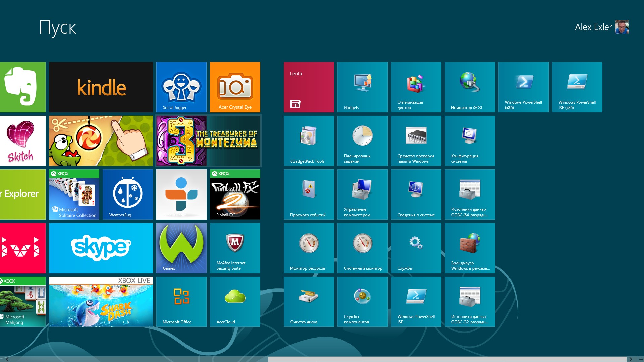Launch Pinball FX2 game tile
The height and width of the screenshot is (362, 644).
235,194
